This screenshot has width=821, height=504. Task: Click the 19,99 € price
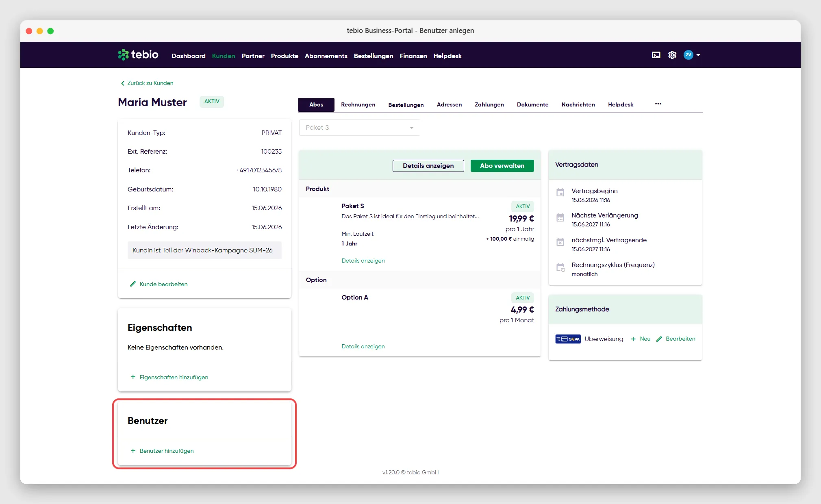[521, 219]
